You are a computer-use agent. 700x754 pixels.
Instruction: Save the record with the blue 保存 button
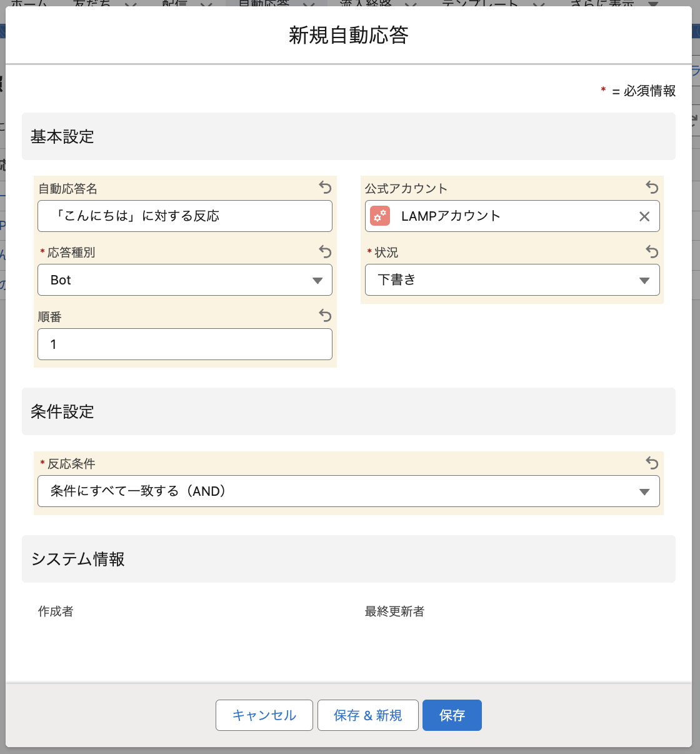[452, 715]
